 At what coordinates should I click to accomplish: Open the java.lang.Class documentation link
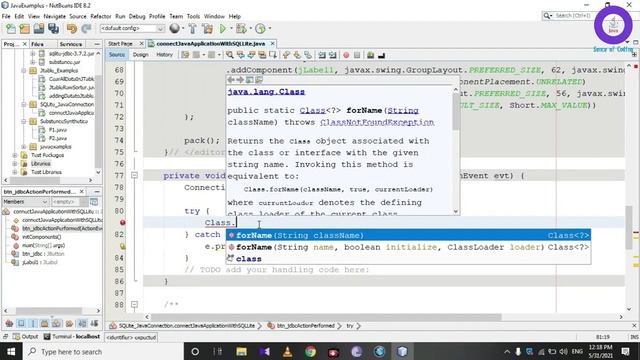[266, 92]
